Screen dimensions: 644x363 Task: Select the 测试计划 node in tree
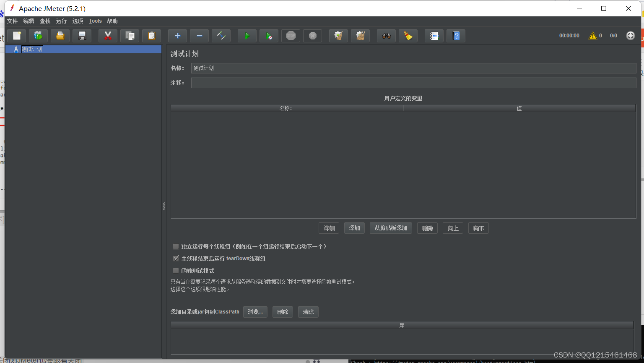point(32,49)
